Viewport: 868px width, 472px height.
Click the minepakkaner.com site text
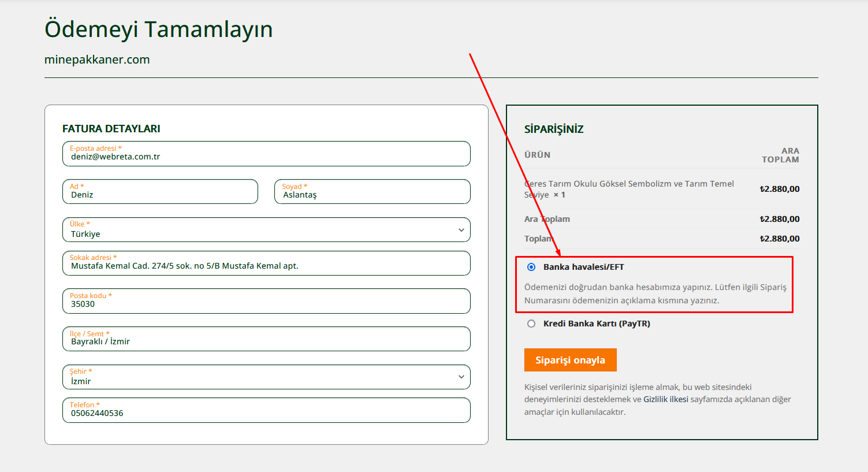click(x=97, y=60)
